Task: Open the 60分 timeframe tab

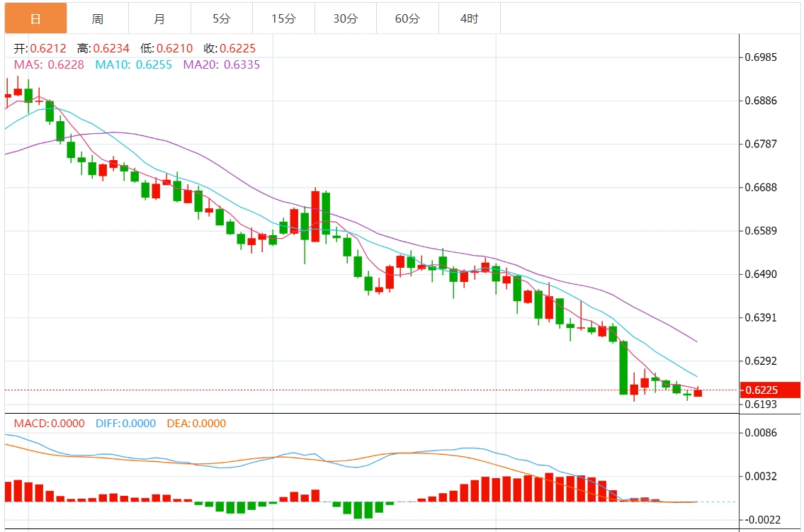Action: point(407,18)
